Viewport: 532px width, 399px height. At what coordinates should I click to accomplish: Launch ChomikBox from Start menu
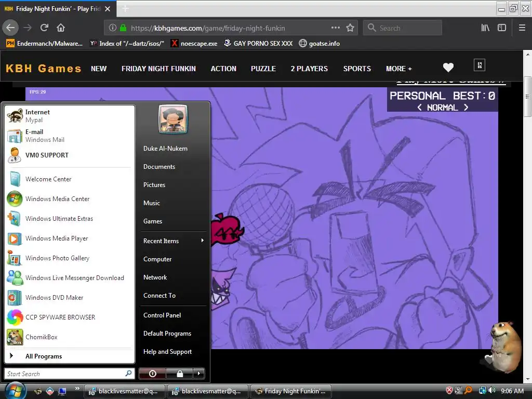click(x=70, y=337)
